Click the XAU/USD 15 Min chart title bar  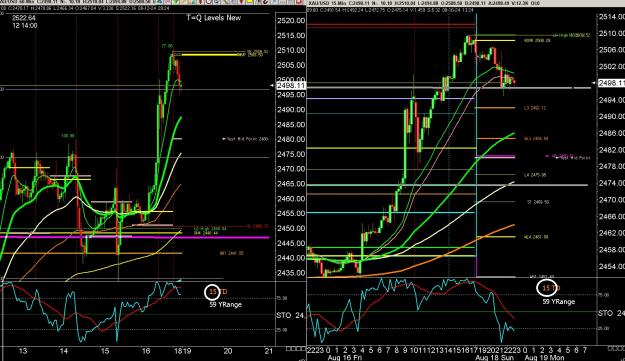466,3
